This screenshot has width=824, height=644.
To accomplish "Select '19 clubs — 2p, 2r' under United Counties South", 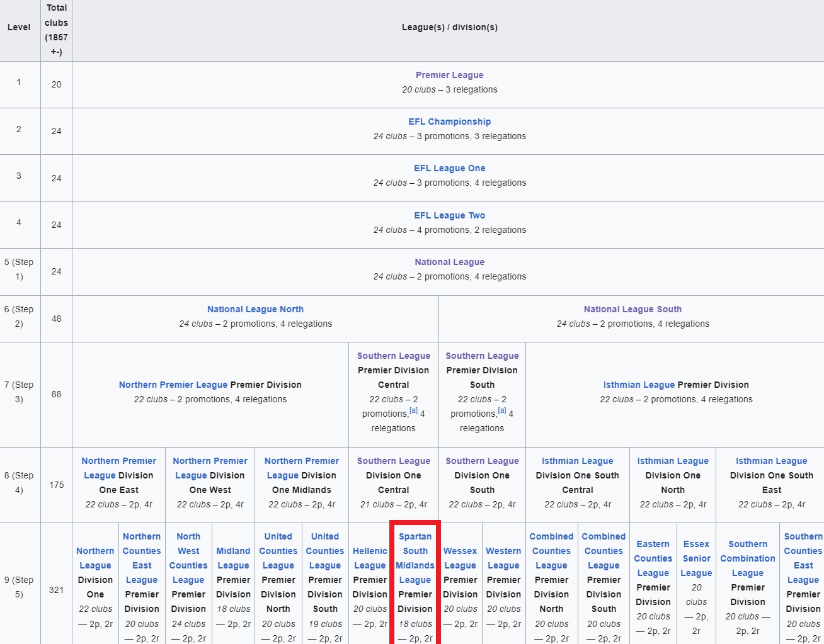I will [x=325, y=631].
